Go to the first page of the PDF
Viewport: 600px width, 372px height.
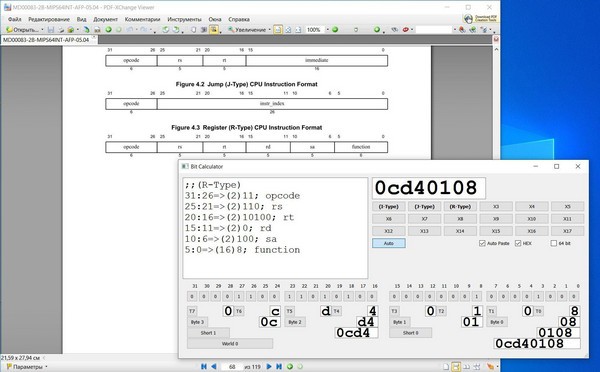(204, 367)
